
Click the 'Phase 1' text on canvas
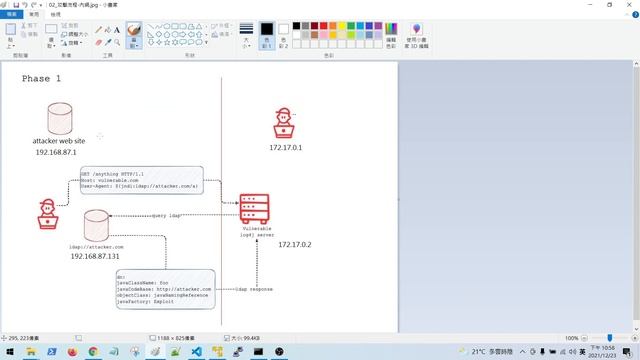41,79
